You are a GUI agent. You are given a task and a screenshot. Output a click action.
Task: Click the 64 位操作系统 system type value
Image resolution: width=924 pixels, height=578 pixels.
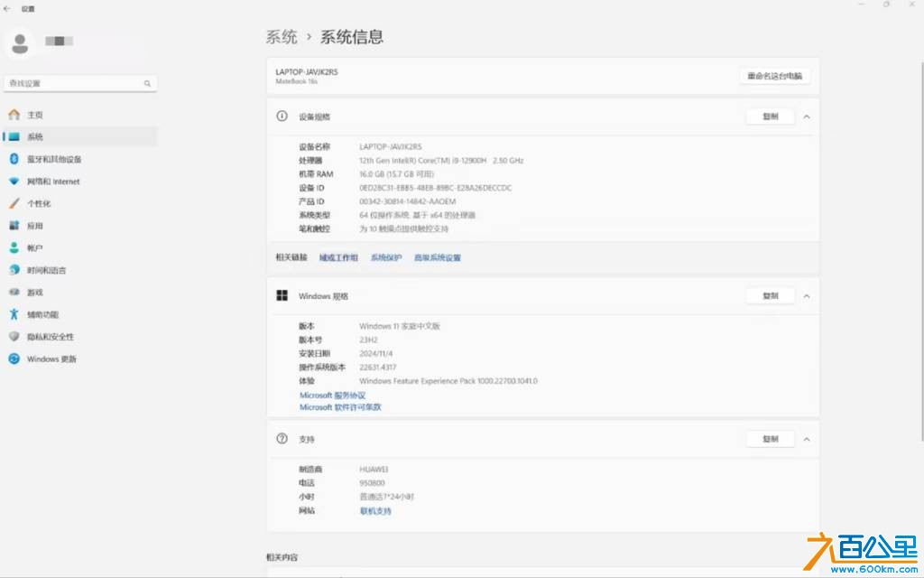[417, 215]
